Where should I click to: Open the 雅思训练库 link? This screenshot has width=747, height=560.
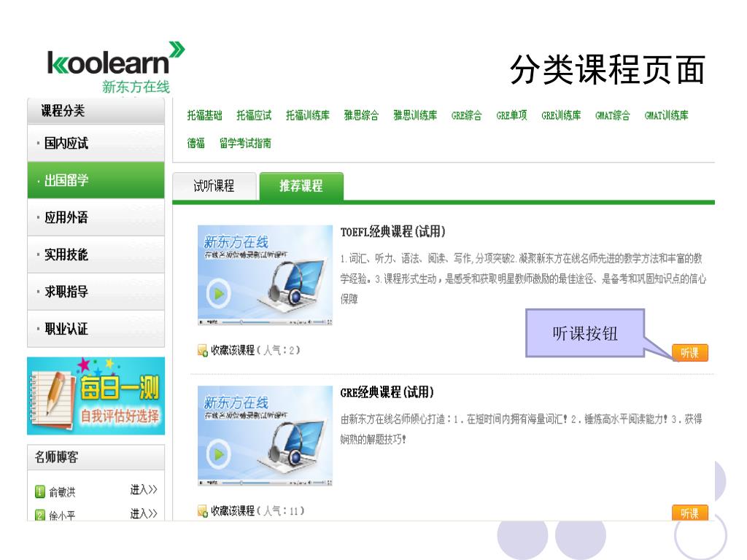(415, 115)
